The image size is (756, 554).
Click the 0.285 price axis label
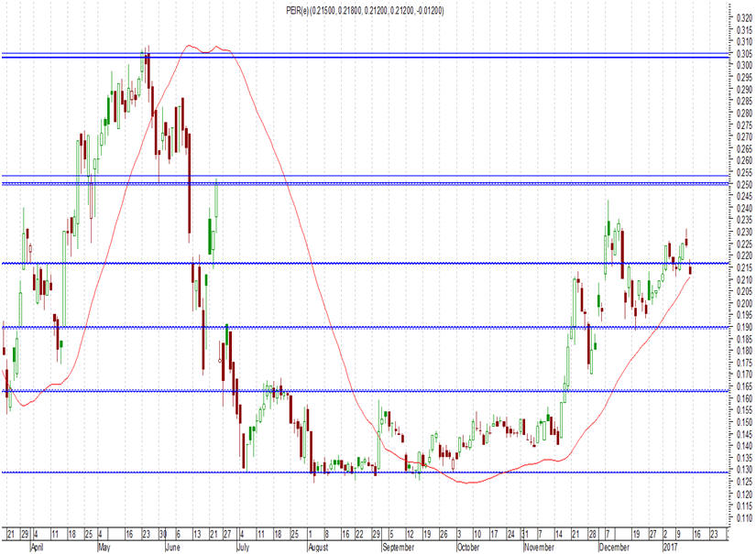[x=745, y=102]
